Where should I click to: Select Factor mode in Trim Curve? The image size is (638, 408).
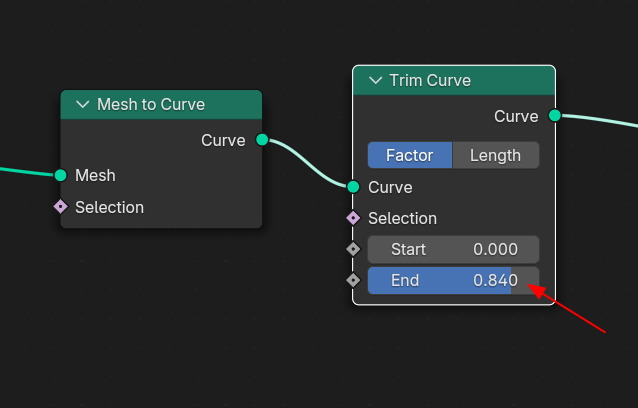[x=410, y=155]
